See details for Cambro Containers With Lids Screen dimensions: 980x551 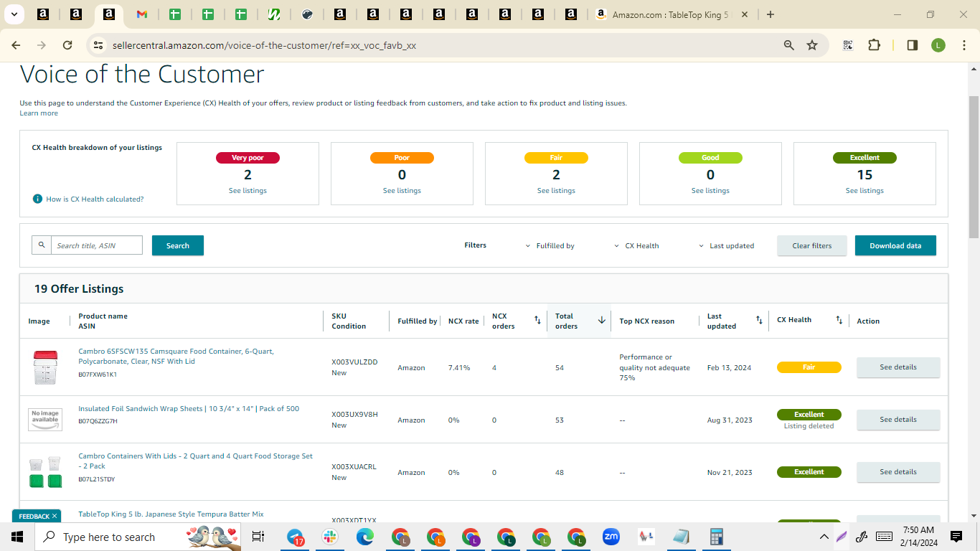pos(898,472)
